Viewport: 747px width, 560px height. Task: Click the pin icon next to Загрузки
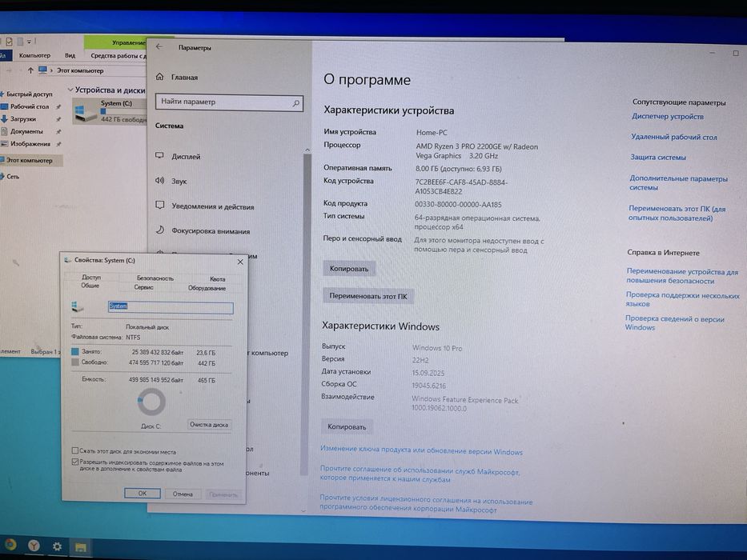[58, 119]
